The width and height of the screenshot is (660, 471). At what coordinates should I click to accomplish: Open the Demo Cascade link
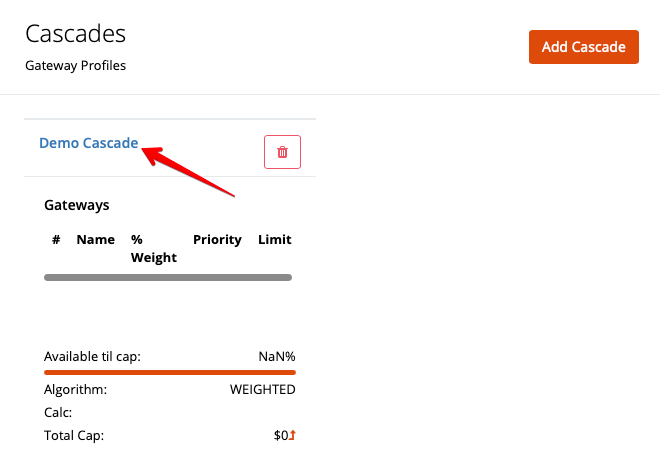88,143
